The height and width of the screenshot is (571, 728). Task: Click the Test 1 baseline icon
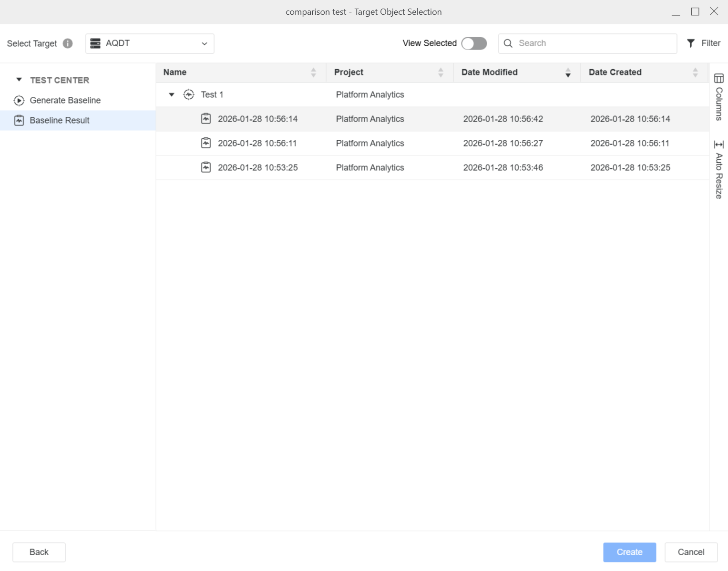(189, 94)
